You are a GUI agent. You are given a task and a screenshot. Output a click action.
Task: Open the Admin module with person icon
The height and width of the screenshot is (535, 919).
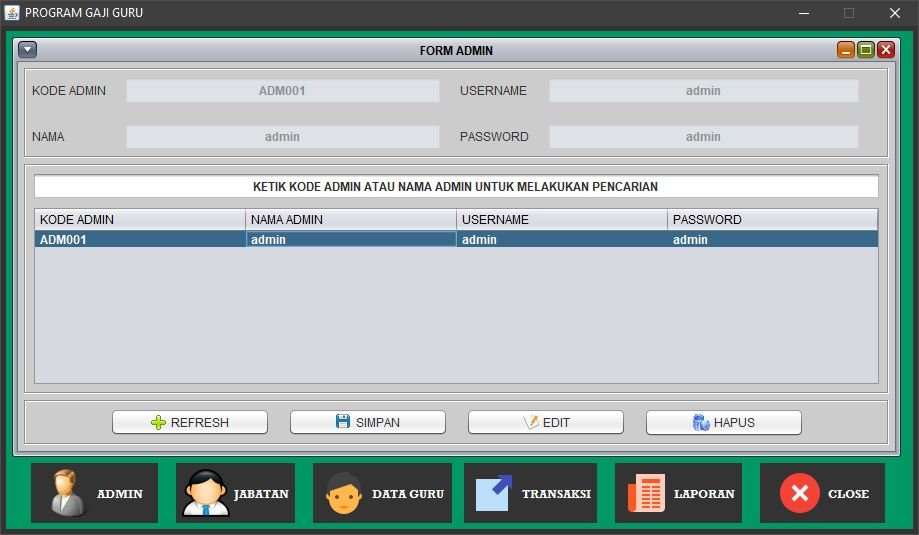(94, 493)
